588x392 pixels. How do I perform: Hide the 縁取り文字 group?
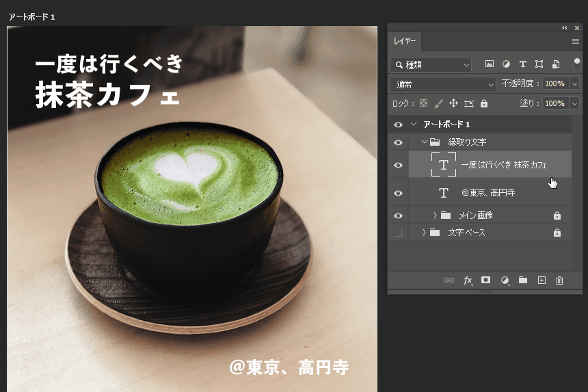[398, 142]
